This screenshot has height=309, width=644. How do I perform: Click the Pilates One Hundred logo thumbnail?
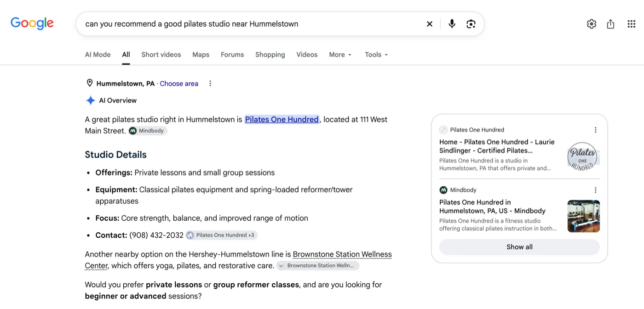(583, 156)
